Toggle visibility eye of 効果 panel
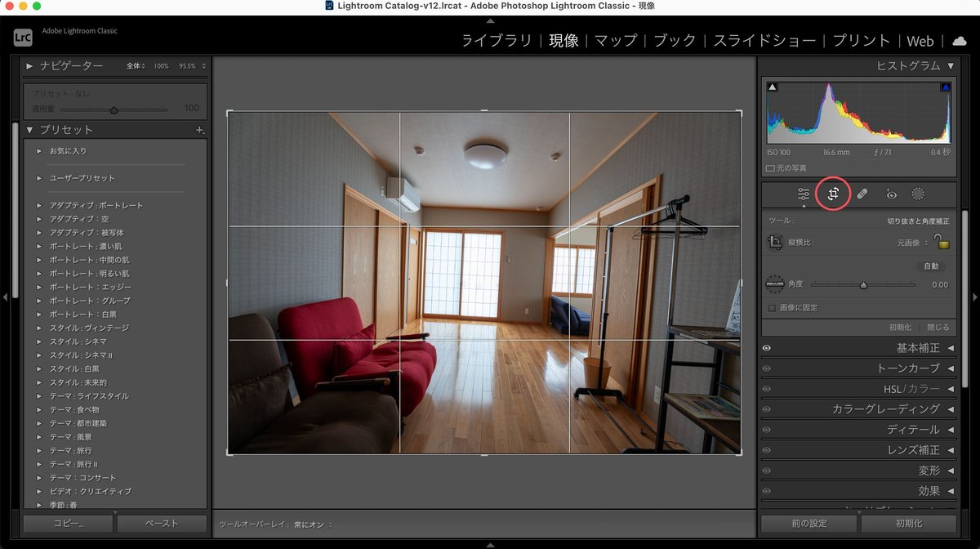This screenshot has width=980, height=549. (767, 491)
